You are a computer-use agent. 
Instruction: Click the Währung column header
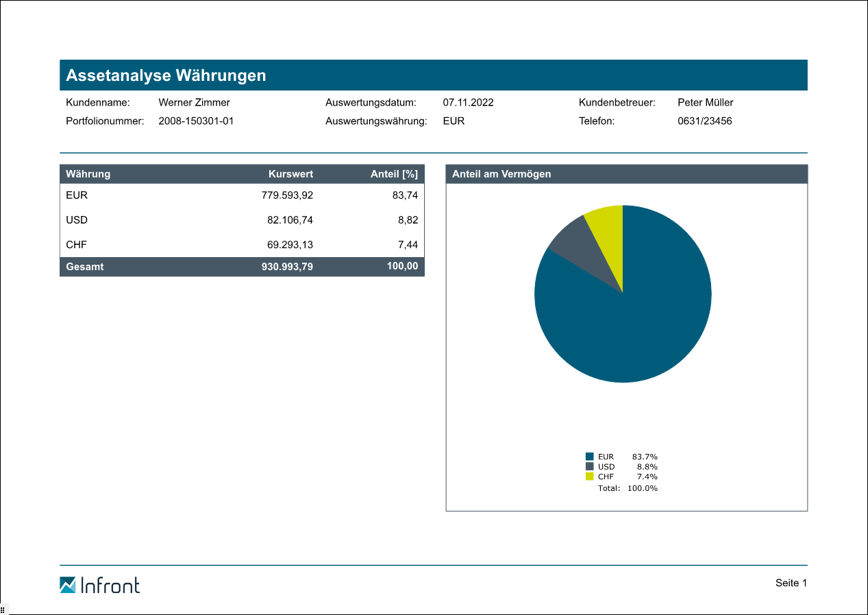pyautogui.click(x=88, y=174)
